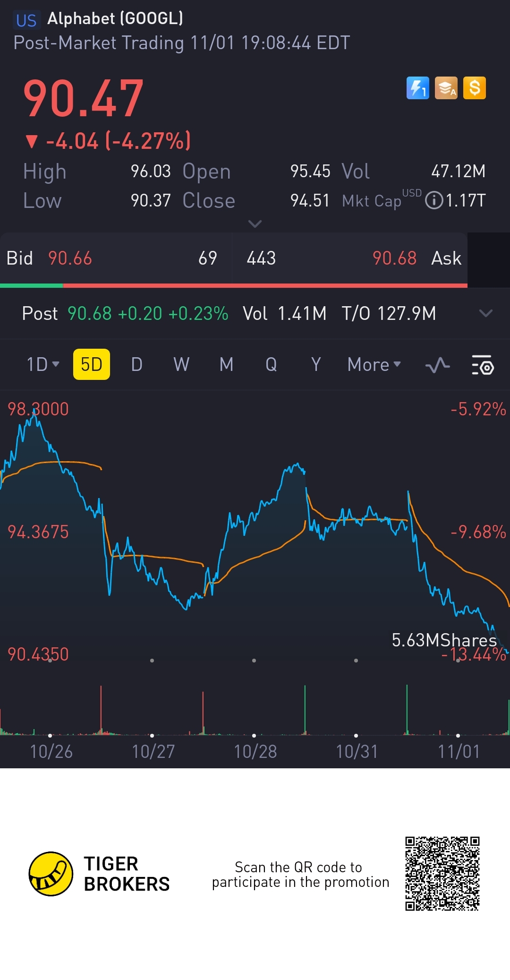Open the chart settings icon
Screen dimensions: 510x980
(x=483, y=365)
